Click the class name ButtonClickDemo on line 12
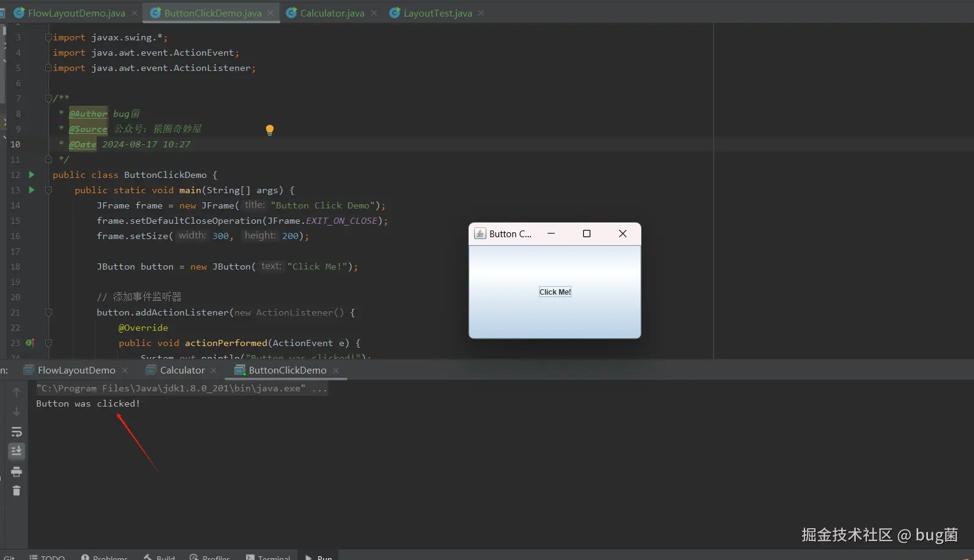Viewport: 974px width, 560px height. click(165, 175)
